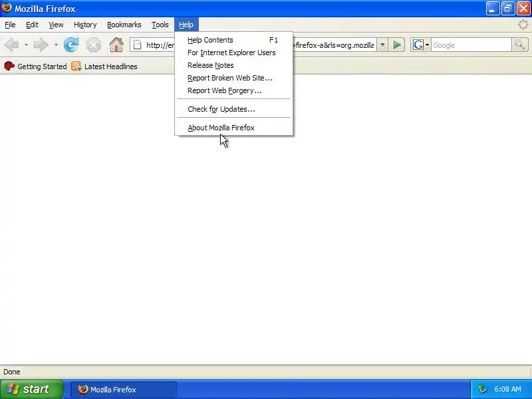
Task: Open Release Notes menu entry
Action: point(234,65)
